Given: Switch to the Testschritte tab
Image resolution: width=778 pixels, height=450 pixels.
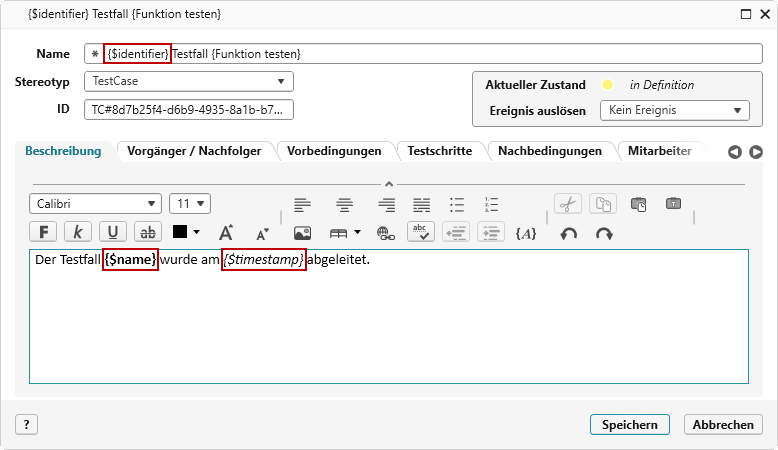Looking at the screenshot, I should click(x=442, y=151).
